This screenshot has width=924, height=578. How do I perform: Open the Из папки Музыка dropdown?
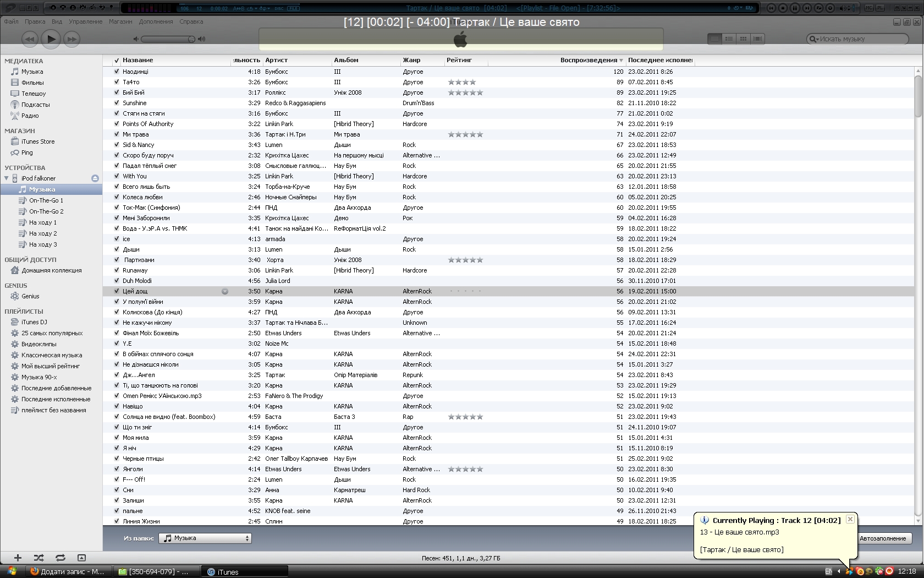(205, 538)
